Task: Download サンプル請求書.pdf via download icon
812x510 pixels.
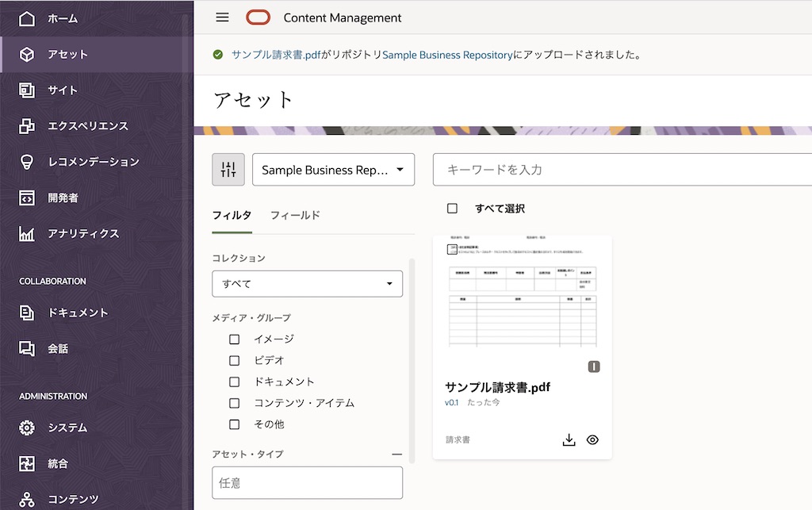Action: coord(569,439)
